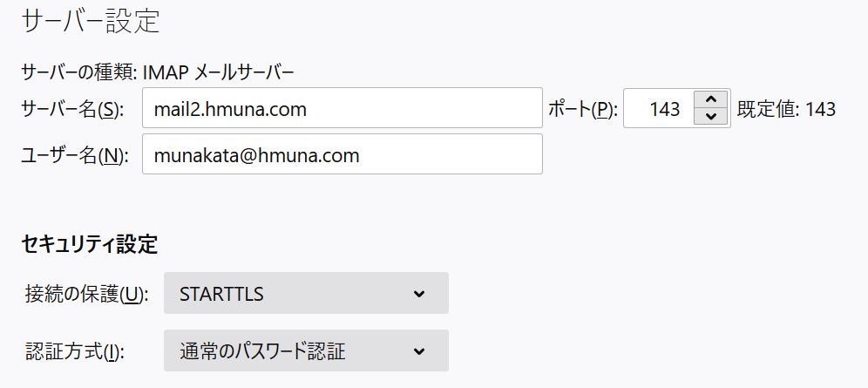Click the chevron on the STARTTLS dropdown
Image resolution: width=868 pixels, height=388 pixels.
(418, 294)
